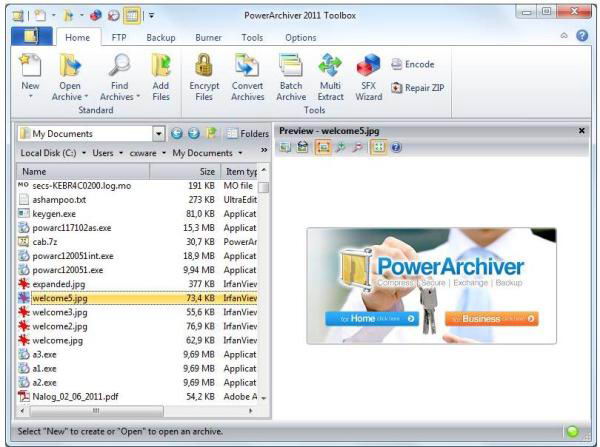Switch to the Home ribbon tab
Viewport: 600px width, 447px height.
pyautogui.click(x=78, y=38)
